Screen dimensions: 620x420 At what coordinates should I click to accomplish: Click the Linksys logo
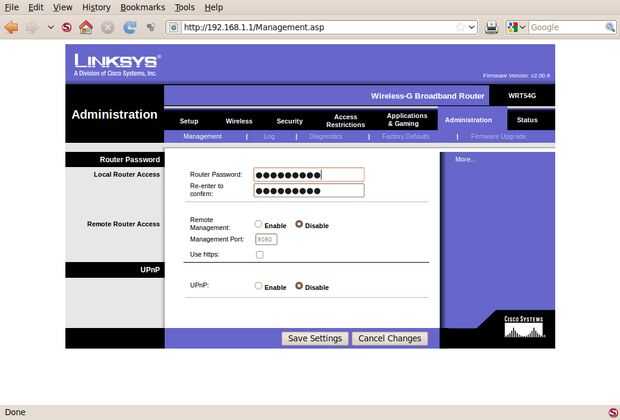coord(117,65)
